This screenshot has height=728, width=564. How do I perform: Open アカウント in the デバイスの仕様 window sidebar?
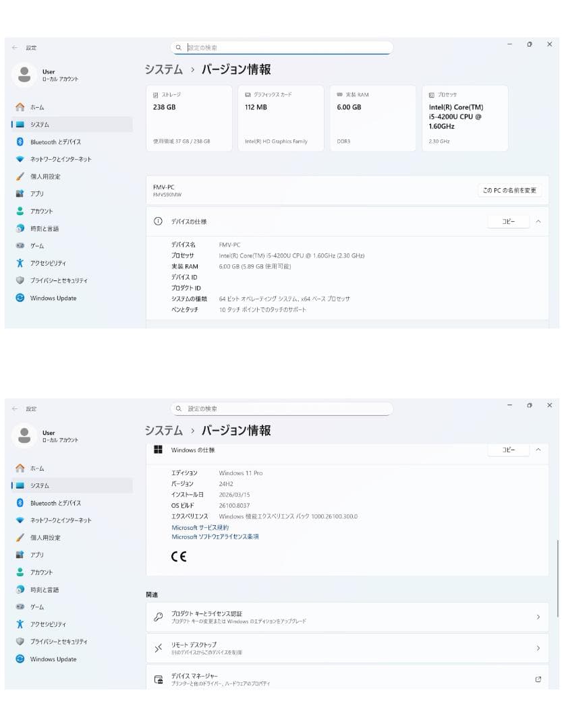click(72, 211)
